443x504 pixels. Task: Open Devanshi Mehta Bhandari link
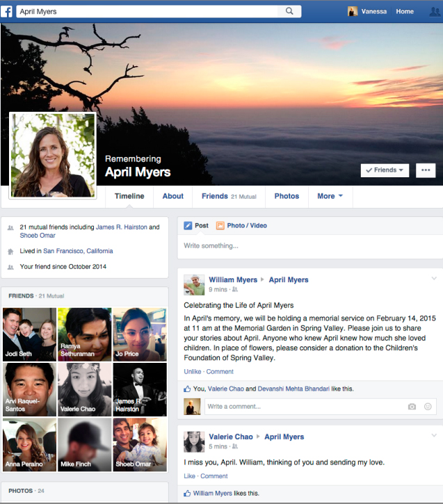tap(293, 389)
